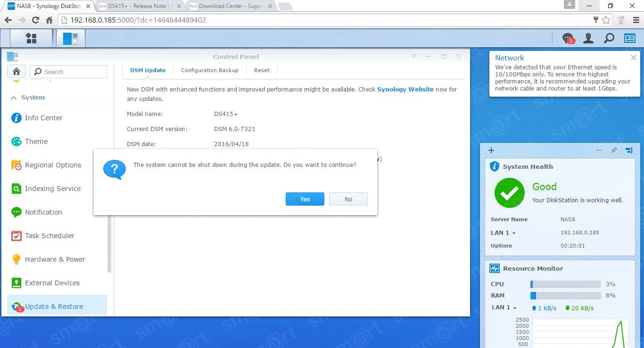Click the Chrome user profile icon
This screenshot has height=348, width=644.
(570, 5)
